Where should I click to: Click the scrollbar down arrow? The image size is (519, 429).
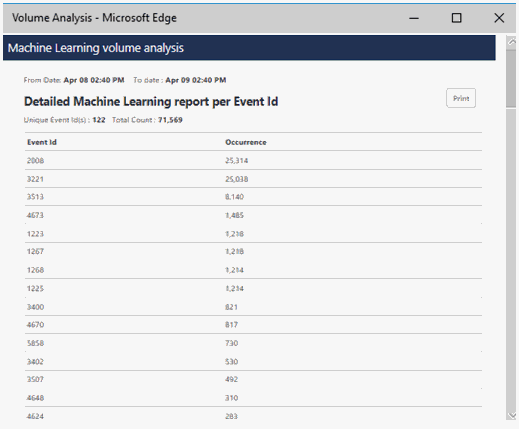(511, 415)
